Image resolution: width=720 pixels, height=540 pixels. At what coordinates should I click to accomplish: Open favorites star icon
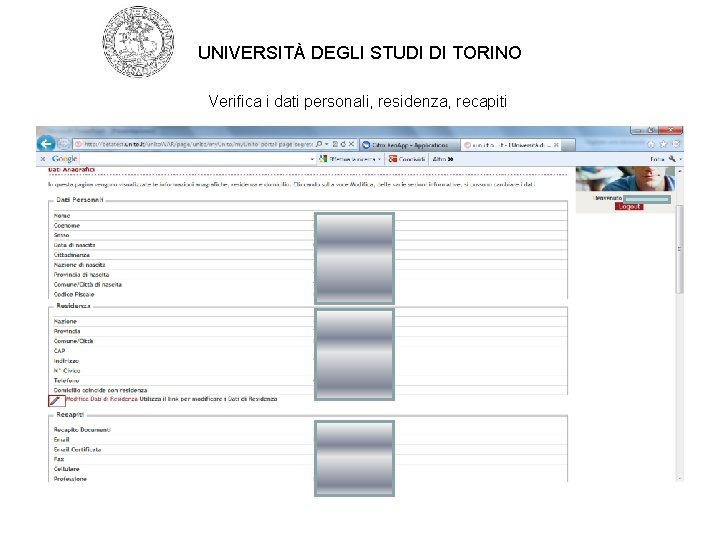663,144
